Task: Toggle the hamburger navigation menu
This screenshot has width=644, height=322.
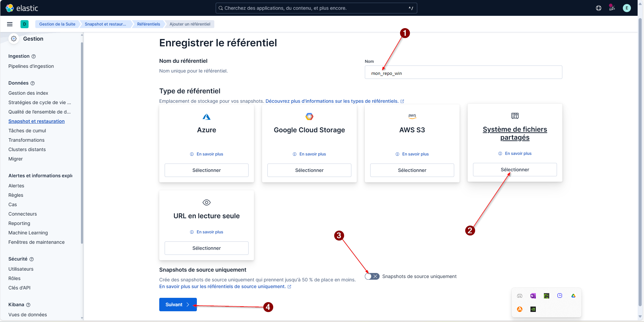Action: (10, 24)
